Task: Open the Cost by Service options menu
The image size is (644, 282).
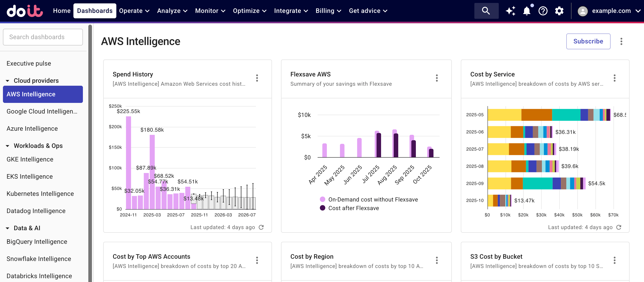Action: click(x=615, y=78)
